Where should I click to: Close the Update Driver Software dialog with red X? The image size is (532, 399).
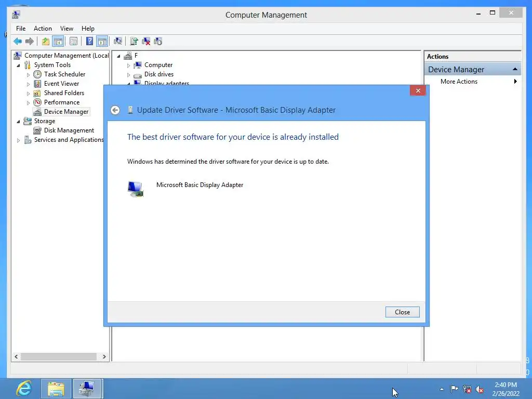pyautogui.click(x=418, y=90)
